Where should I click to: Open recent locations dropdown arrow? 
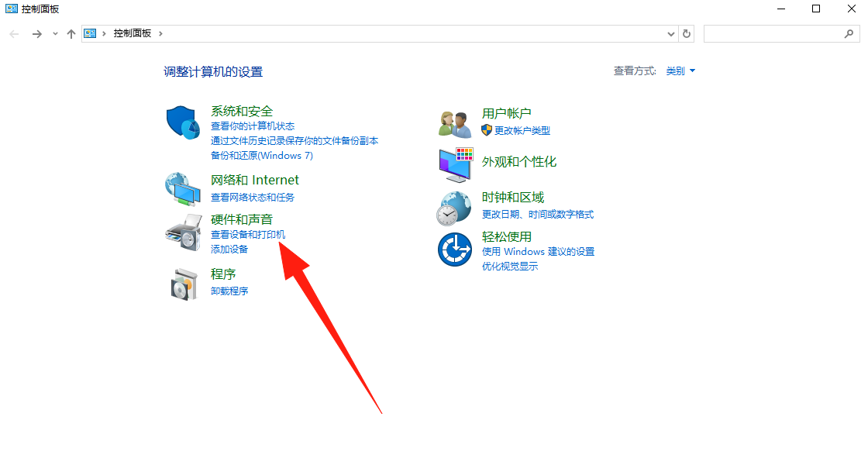(55, 34)
